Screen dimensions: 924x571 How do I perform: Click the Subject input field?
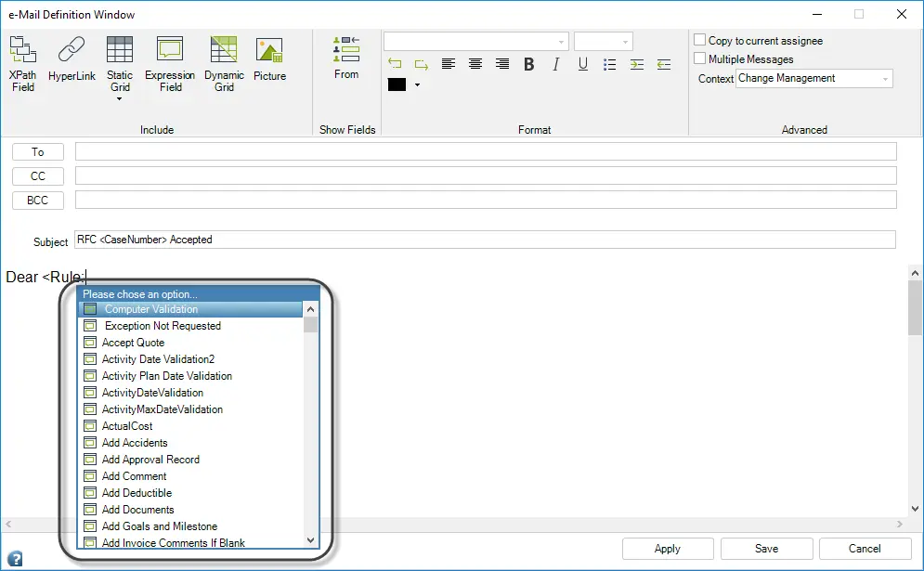(x=485, y=240)
